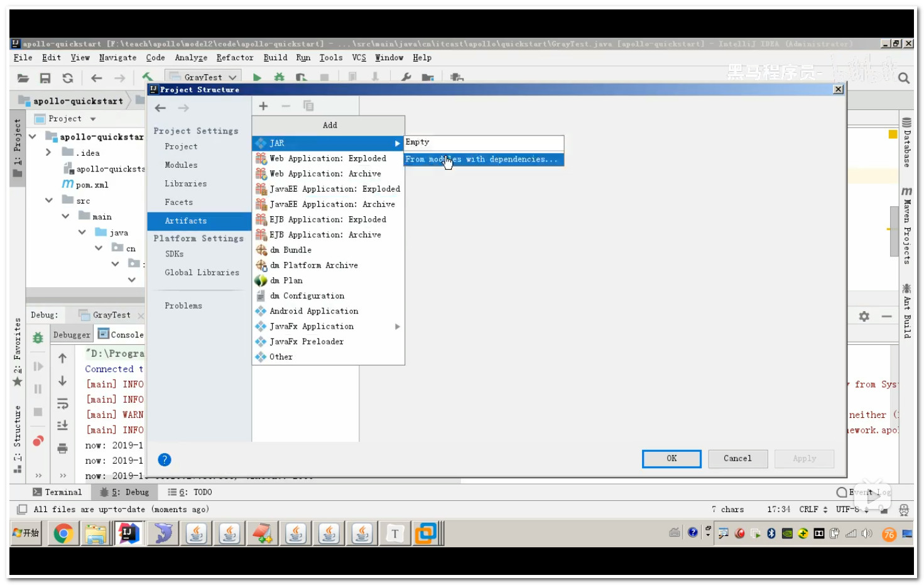Build project with the hammer icon
The height and width of the screenshot is (585, 924).
click(x=148, y=77)
